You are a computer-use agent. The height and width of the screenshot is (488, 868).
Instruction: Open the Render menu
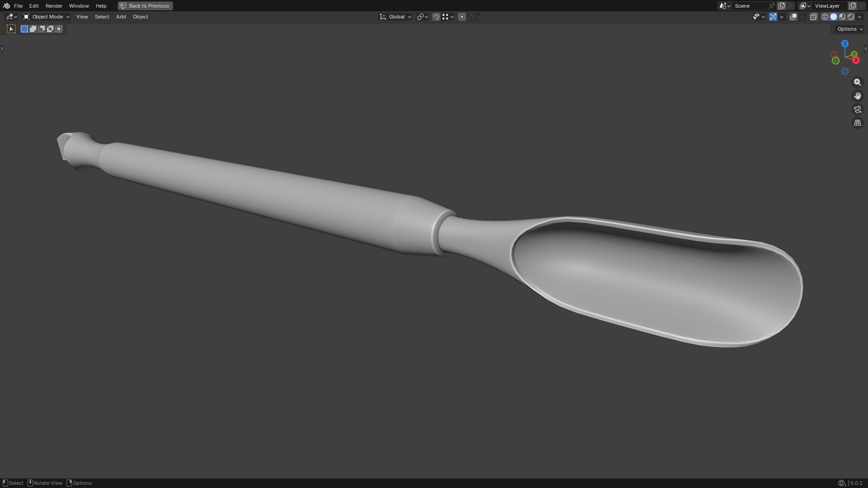pos(54,6)
